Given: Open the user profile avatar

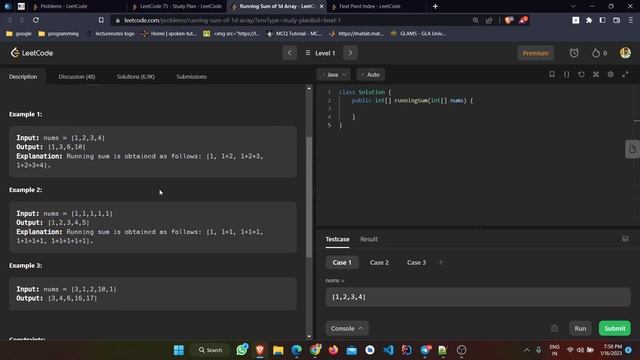Looking at the screenshot, I should point(625,53).
